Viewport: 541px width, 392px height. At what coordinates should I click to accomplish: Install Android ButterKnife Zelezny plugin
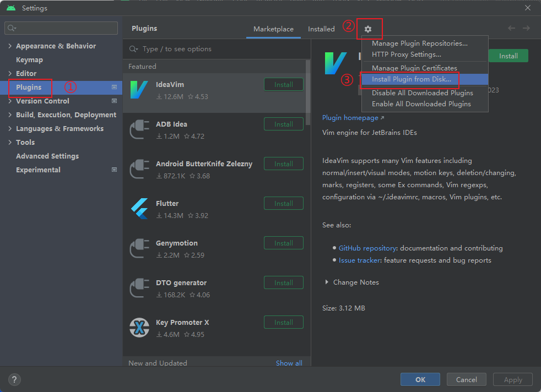[284, 164]
